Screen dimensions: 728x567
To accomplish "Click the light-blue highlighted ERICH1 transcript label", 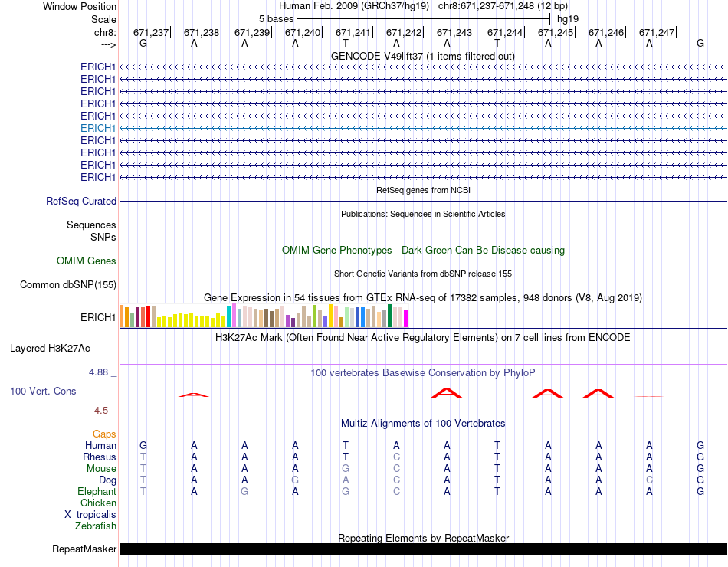I will point(98,128).
